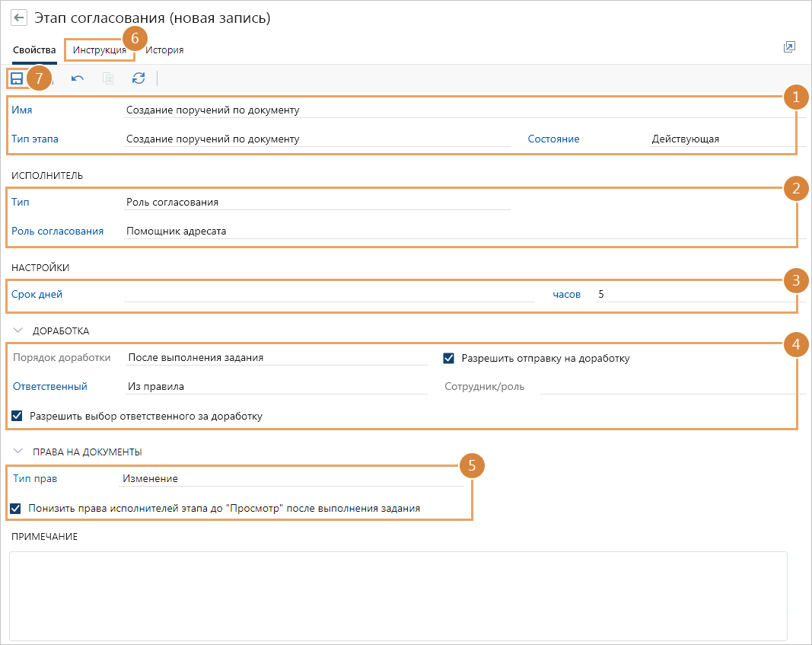Screen dimensions: 812x645
Task: Uncheck 'Разрешить отправку на доработку'
Action: tap(449, 358)
